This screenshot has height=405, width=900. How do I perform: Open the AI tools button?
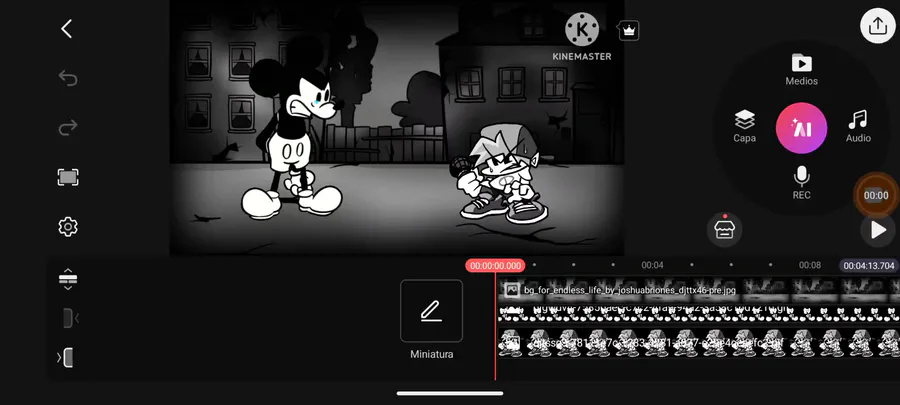801,128
